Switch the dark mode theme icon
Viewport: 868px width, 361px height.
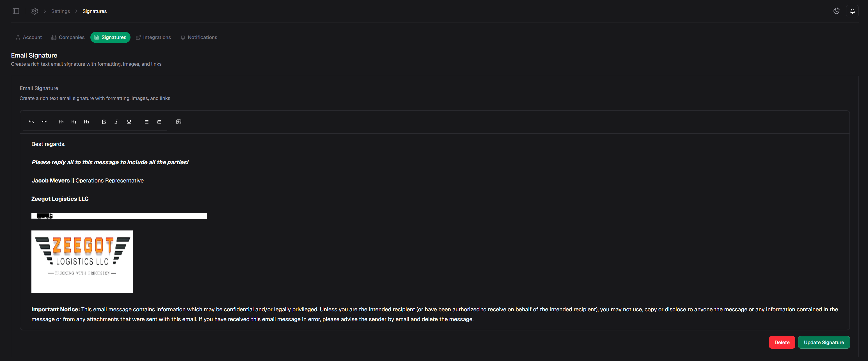click(836, 11)
